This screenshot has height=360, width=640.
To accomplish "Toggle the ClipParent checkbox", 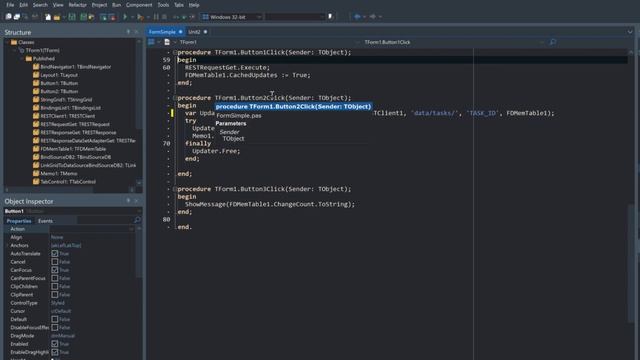I will pos(55,294).
